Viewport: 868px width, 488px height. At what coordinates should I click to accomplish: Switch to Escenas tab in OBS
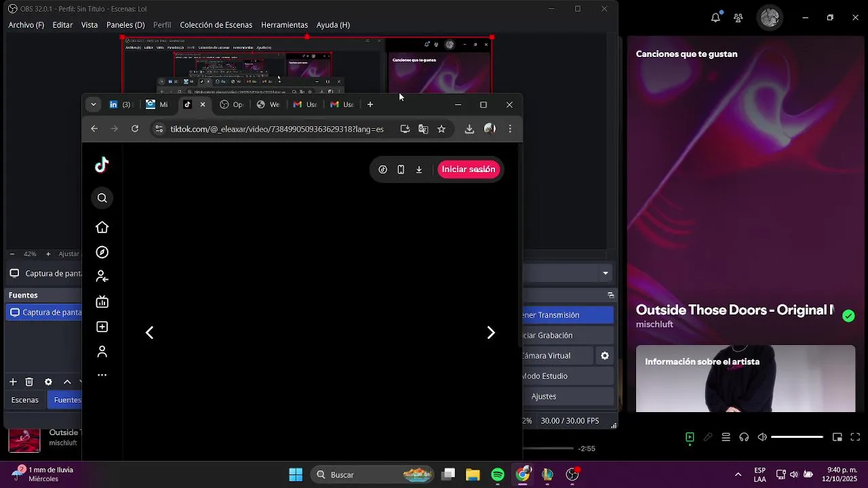point(25,400)
